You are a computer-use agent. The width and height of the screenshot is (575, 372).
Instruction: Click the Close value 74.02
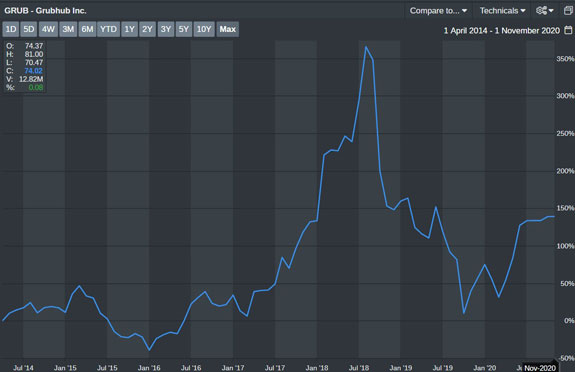(x=34, y=71)
